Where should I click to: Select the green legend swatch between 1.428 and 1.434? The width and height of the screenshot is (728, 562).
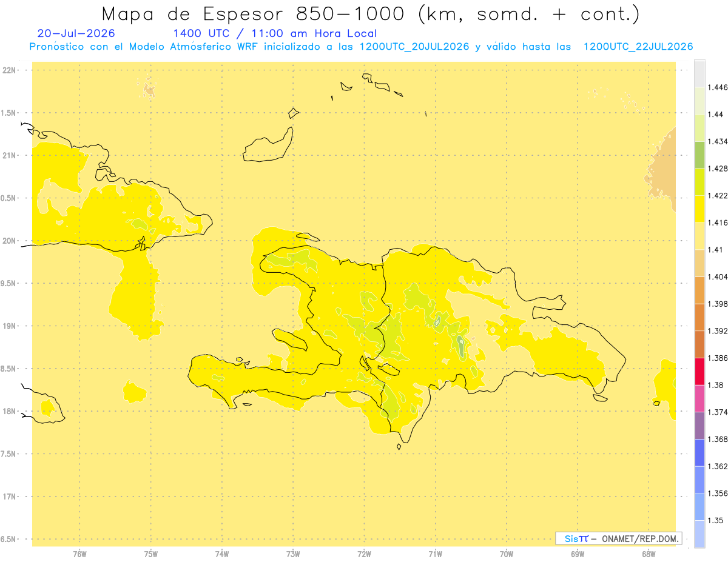click(x=699, y=155)
